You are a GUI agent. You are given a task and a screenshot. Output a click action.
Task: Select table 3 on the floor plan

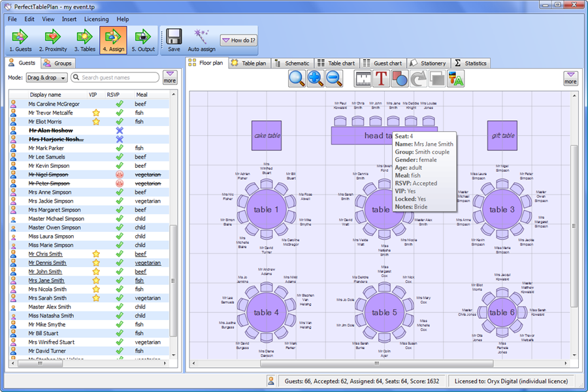[502, 209]
